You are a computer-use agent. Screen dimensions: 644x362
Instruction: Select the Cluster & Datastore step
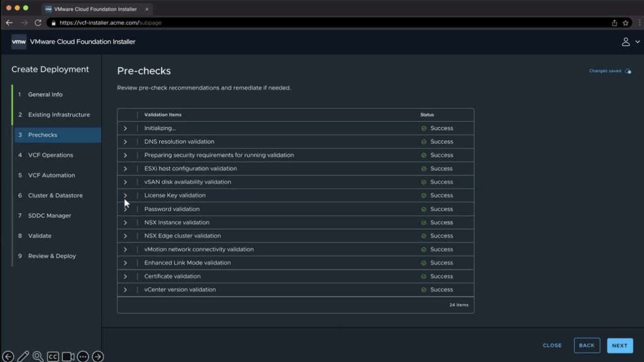(x=55, y=195)
